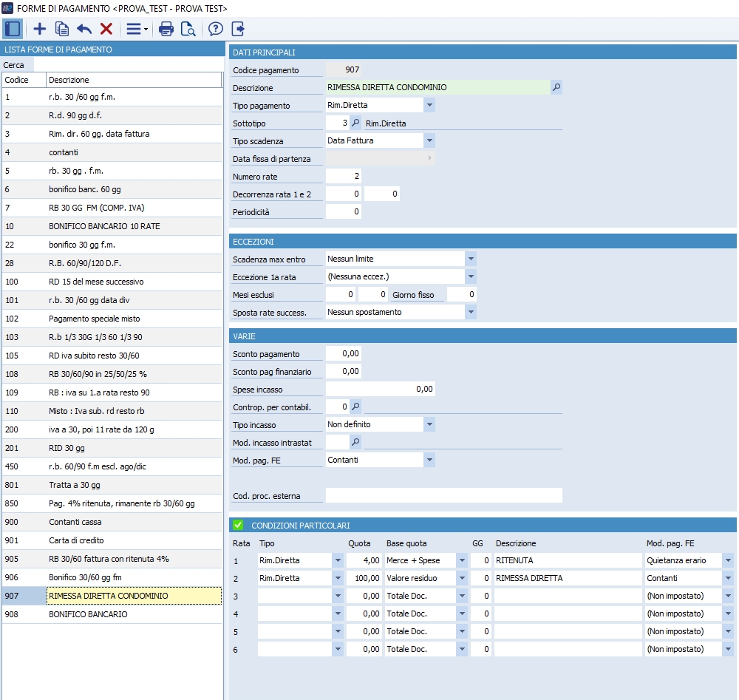739x700 pixels.
Task: Uncheck the Condizioni Particolari checkbox
Action: tap(238, 525)
